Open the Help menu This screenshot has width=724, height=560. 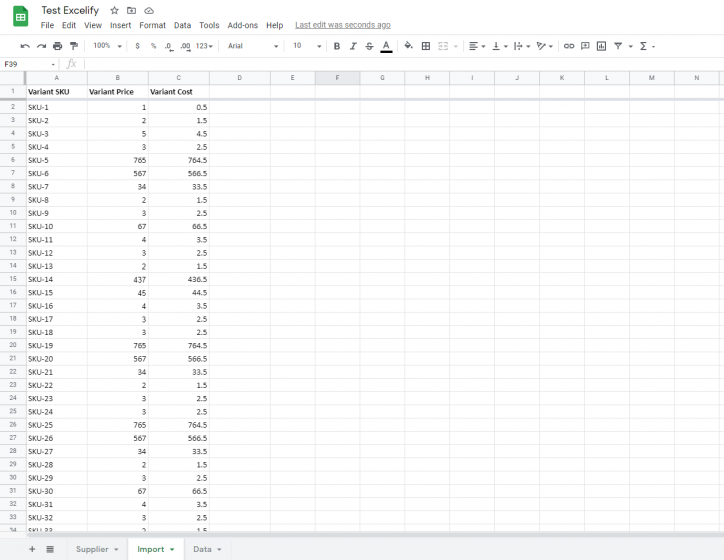(274, 25)
